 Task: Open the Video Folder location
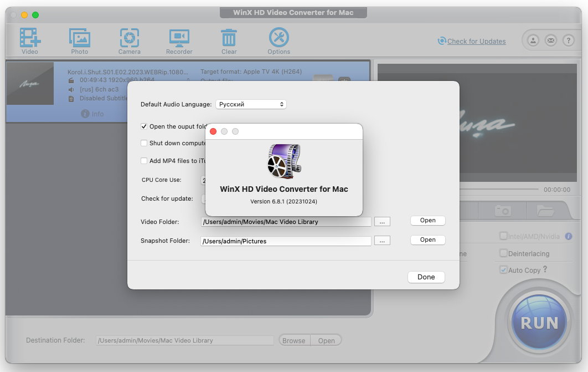[x=427, y=220]
